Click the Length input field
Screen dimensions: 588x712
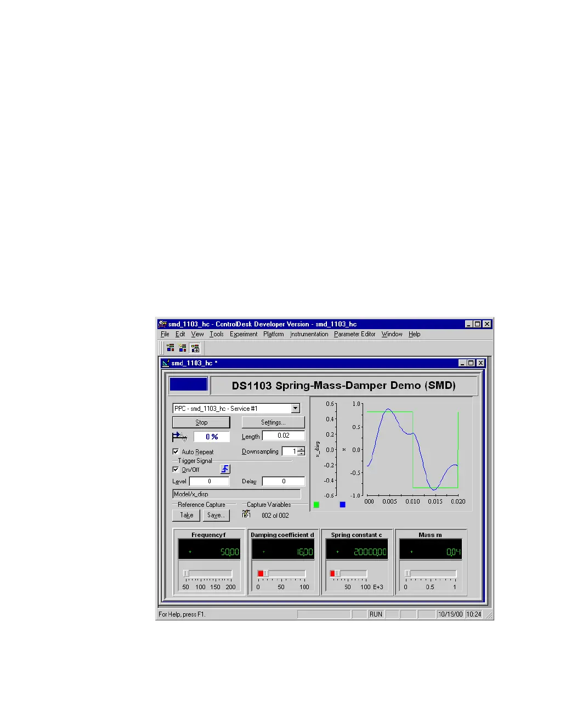[x=284, y=436]
